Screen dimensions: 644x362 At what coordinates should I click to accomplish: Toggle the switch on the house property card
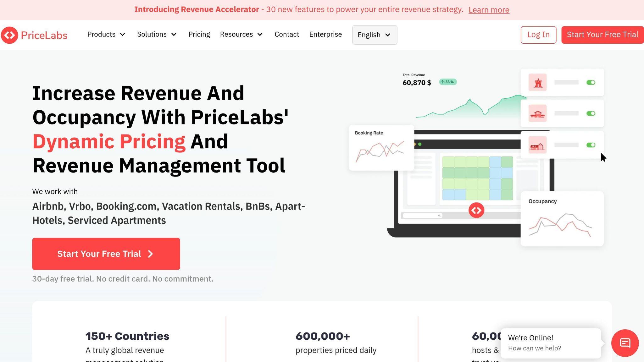pos(591,113)
